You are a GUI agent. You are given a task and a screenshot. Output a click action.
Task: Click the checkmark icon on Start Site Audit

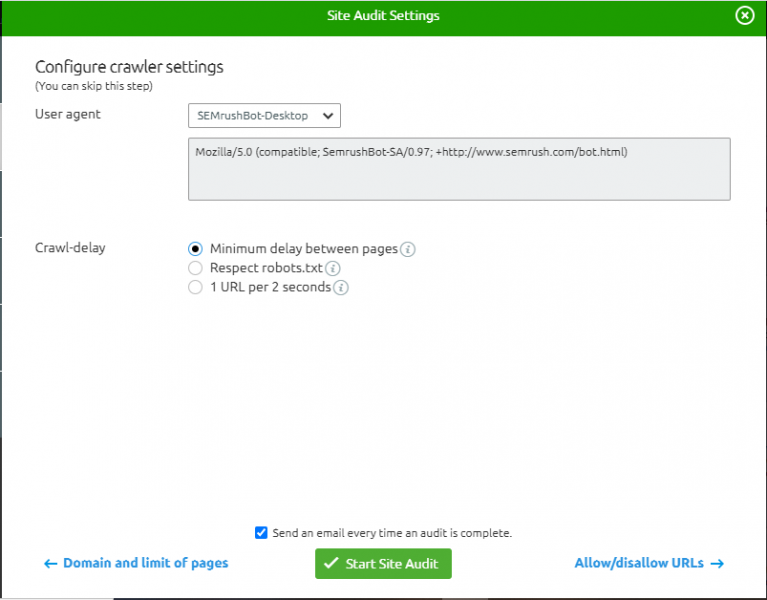331,564
